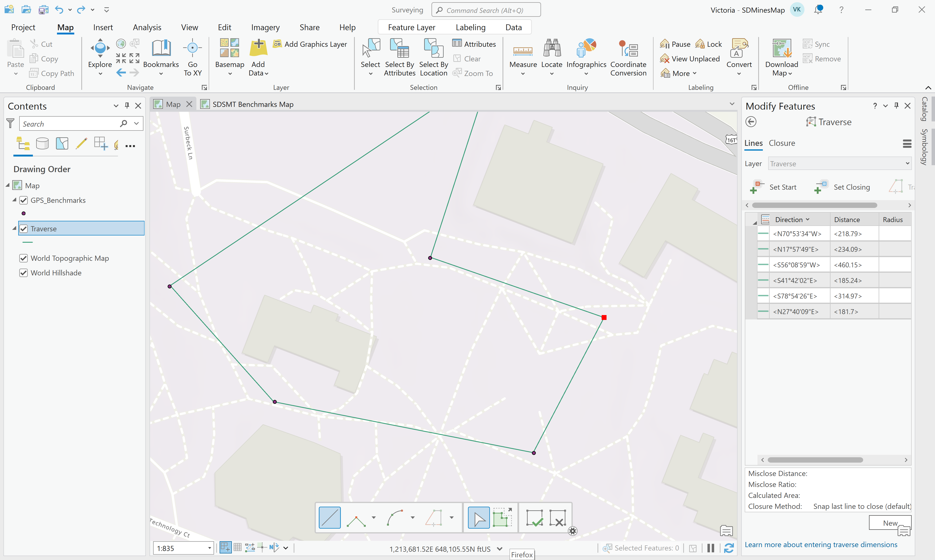
Task: Open the Attributes pane
Action: pos(474,44)
